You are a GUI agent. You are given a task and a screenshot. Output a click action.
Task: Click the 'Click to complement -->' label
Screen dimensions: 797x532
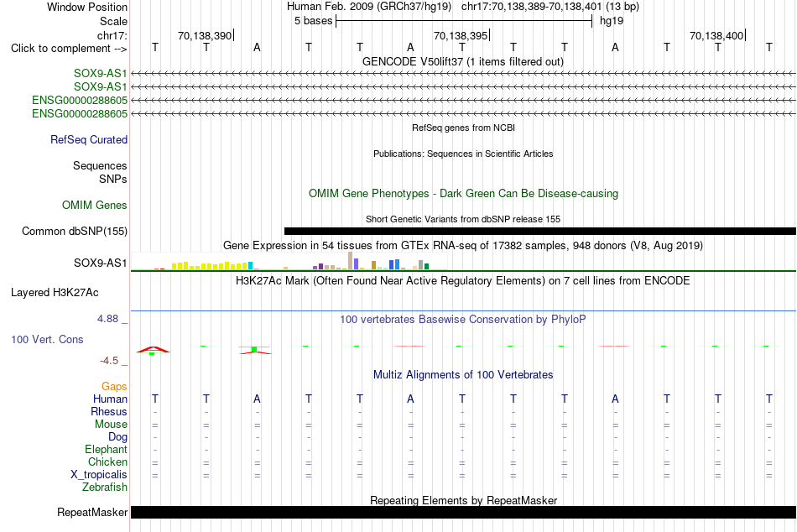(x=69, y=49)
